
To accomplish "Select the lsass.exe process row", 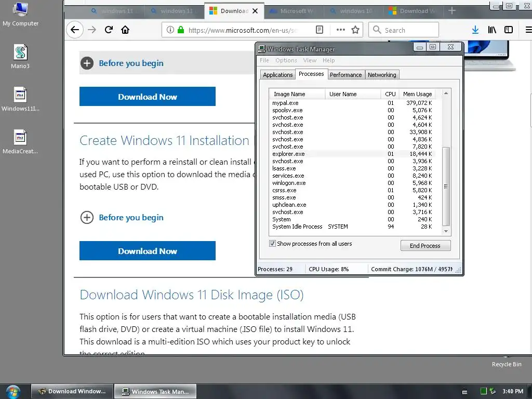I will coord(352,168).
